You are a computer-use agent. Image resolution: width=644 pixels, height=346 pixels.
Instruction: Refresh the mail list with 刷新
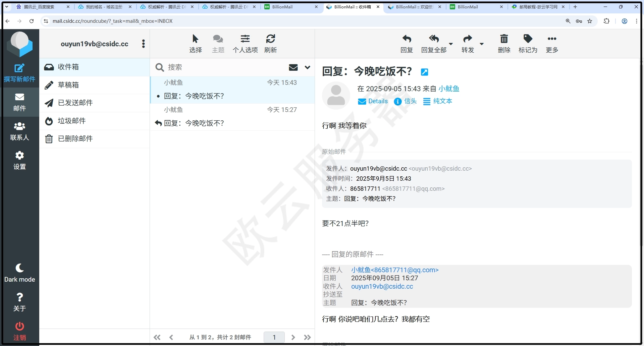[270, 44]
